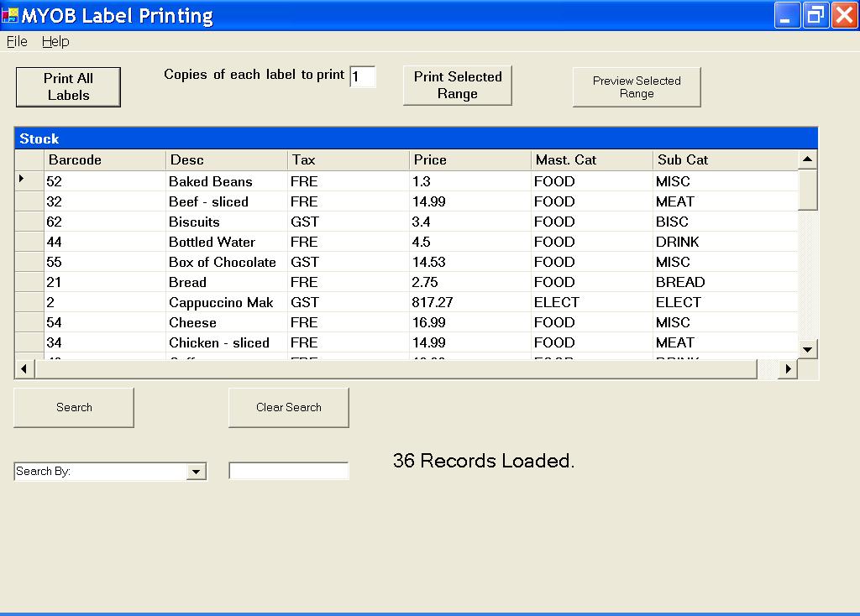Click the Sub Cat column header

[725, 160]
